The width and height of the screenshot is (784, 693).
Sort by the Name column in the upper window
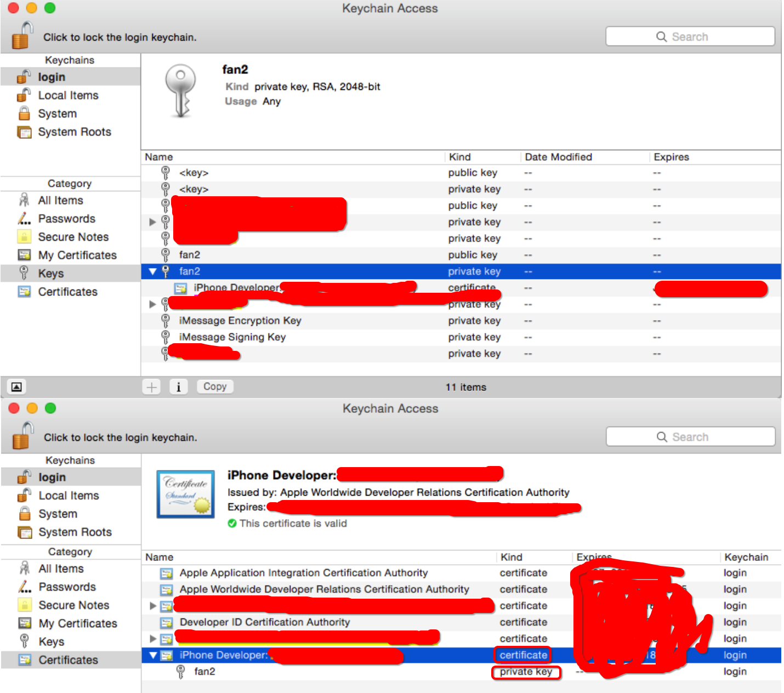pyautogui.click(x=293, y=157)
